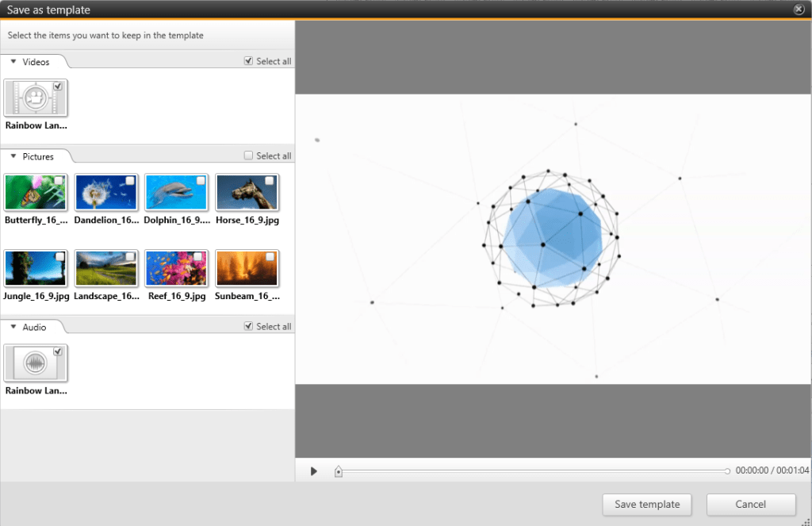Select the Butterfly_16_9 picture thumbnail
Image resolution: width=812 pixels, height=526 pixels.
pos(35,192)
